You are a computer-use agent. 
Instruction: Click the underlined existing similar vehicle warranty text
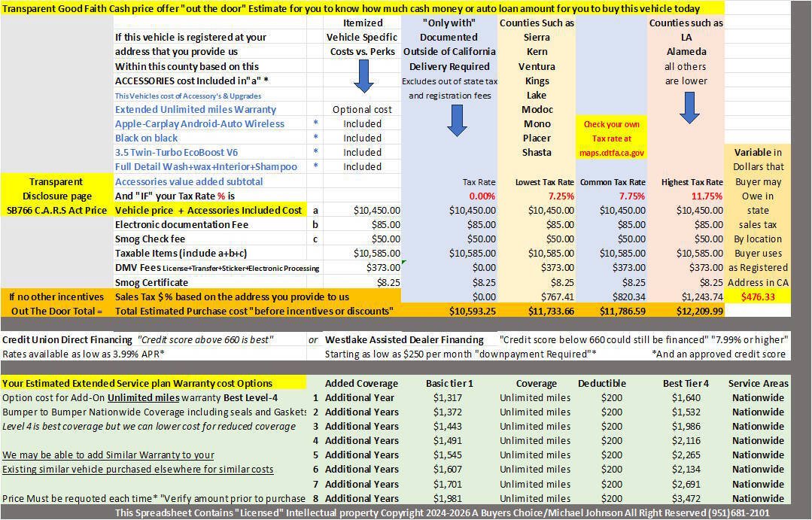(x=138, y=470)
